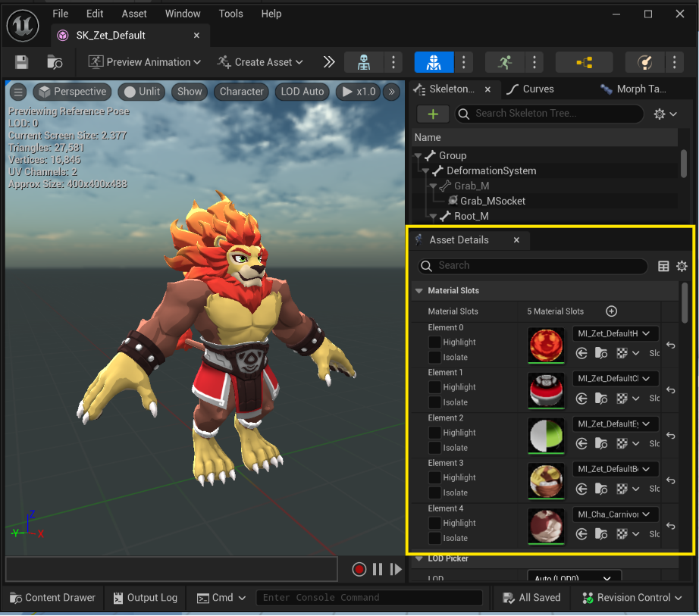Browse to Element 4 material in Content Browser

(x=601, y=533)
